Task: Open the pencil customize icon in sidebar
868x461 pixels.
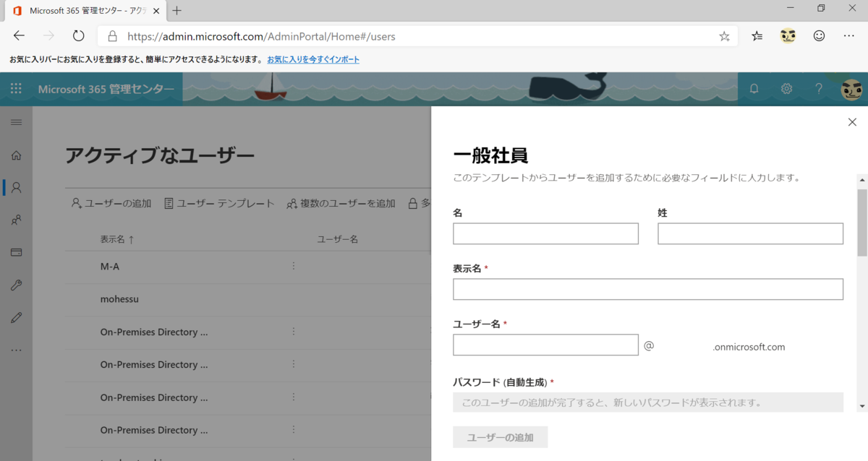Action: tap(16, 318)
